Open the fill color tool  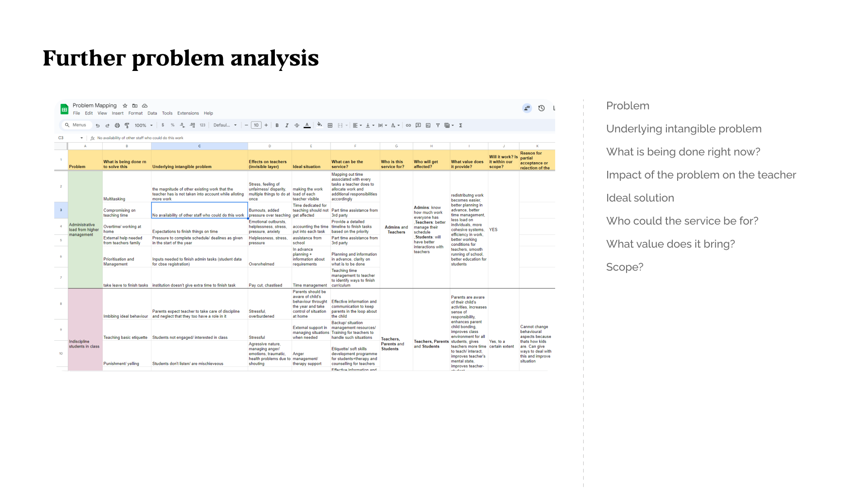(320, 125)
